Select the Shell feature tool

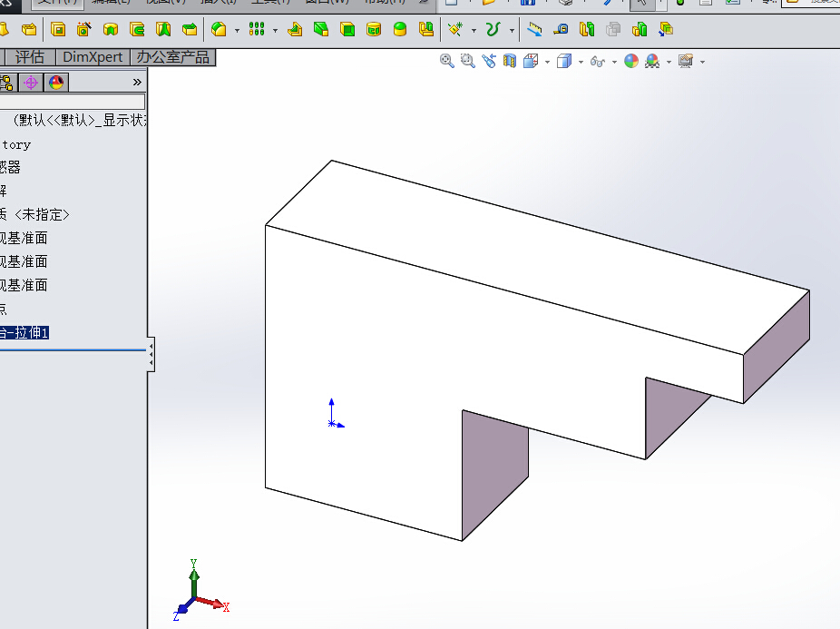click(347, 29)
